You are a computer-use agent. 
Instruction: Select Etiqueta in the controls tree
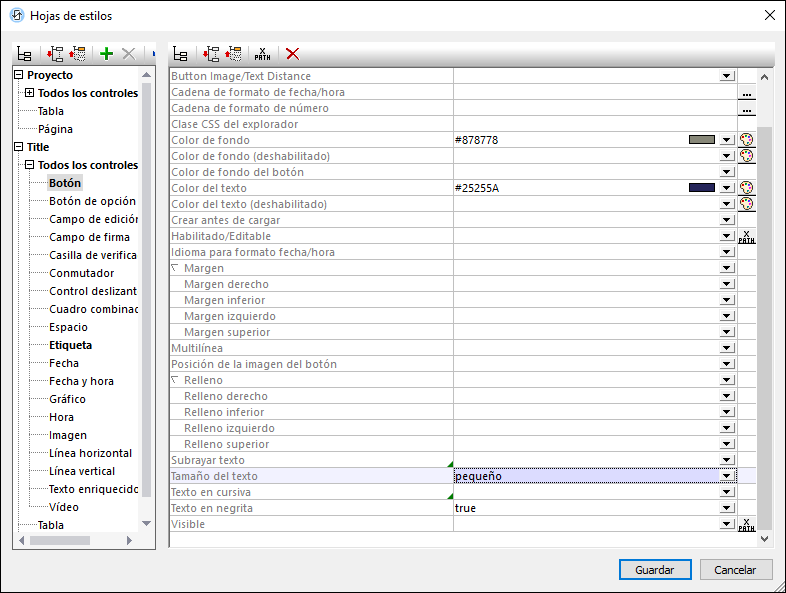coord(70,345)
